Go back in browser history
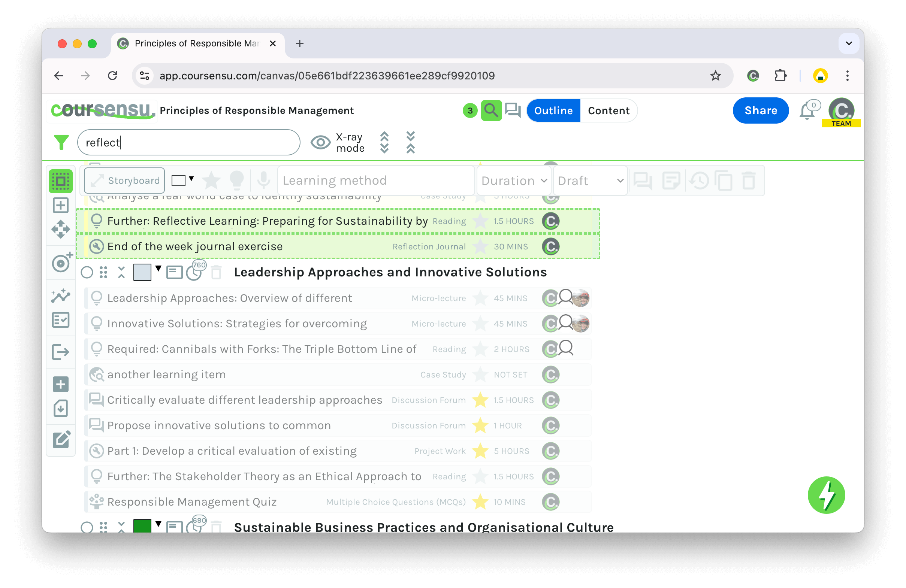Screen dimensions: 906x588 tap(58, 76)
